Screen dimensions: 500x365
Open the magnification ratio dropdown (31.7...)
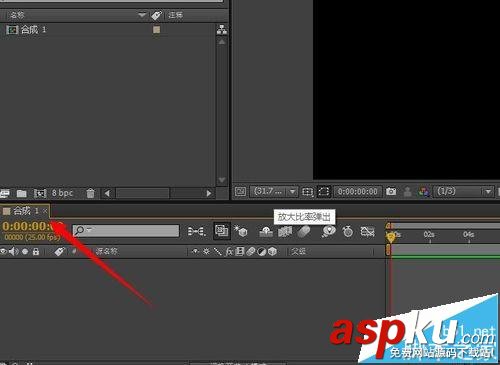274,192
